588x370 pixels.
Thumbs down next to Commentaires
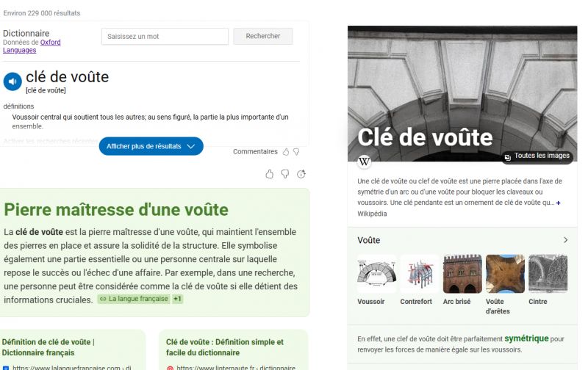tap(296, 152)
